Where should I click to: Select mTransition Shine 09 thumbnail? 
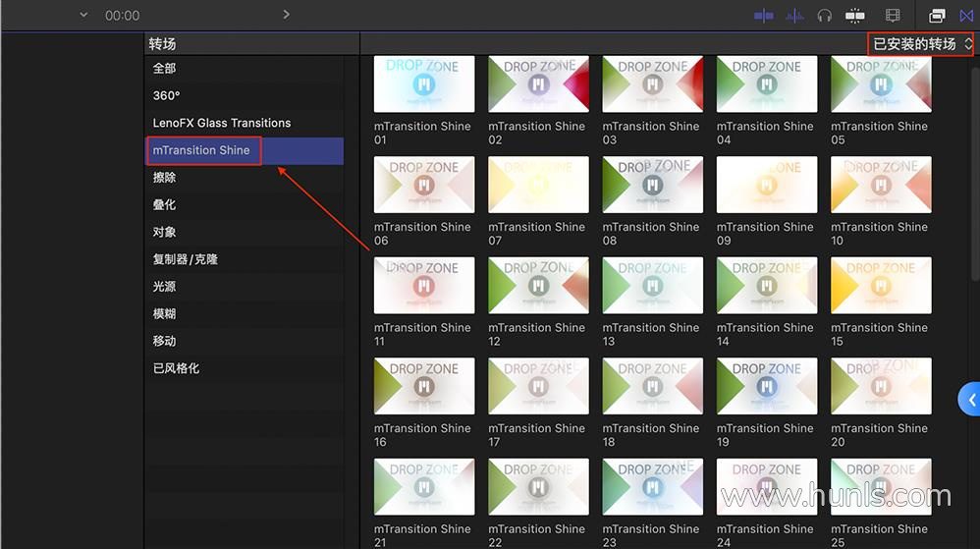click(767, 185)
